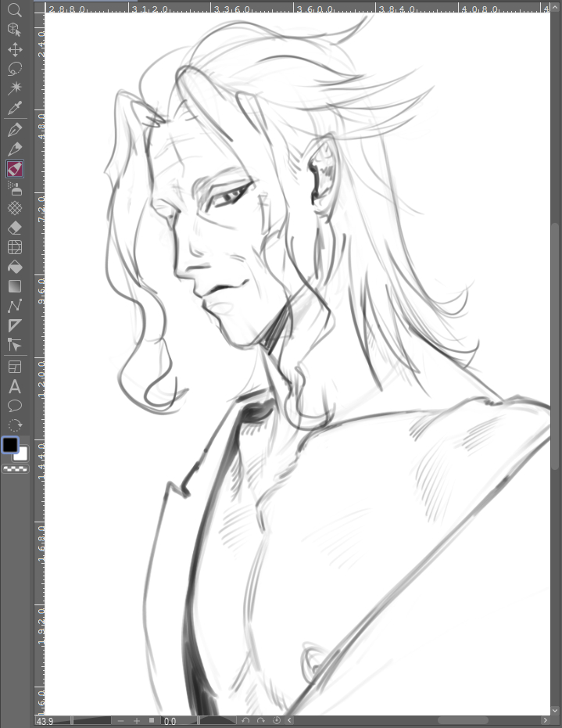Select the Text tool
Image resolution: width=562 pixels, height=728 pixels.
(x=14, y=386)
